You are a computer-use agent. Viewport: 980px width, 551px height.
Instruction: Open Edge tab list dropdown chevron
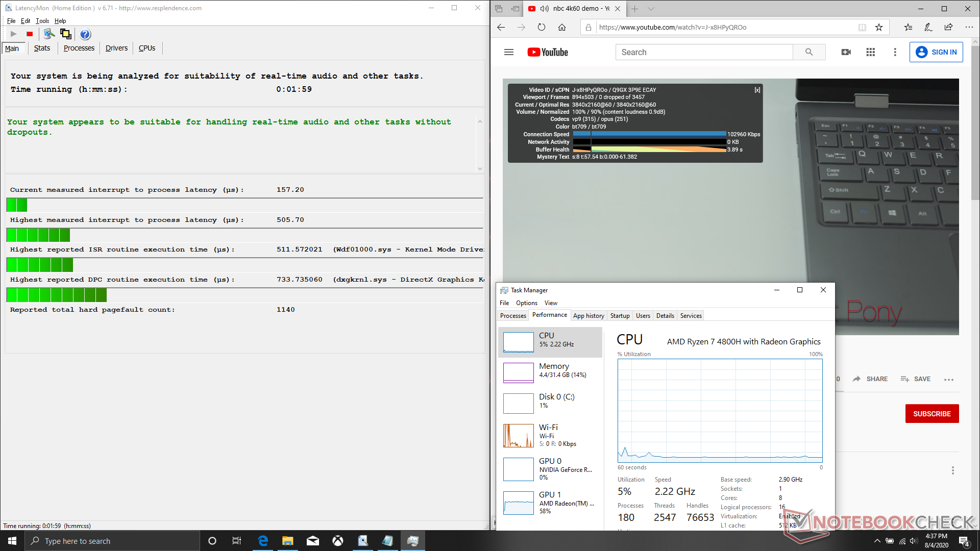click(x=651, y=9)
